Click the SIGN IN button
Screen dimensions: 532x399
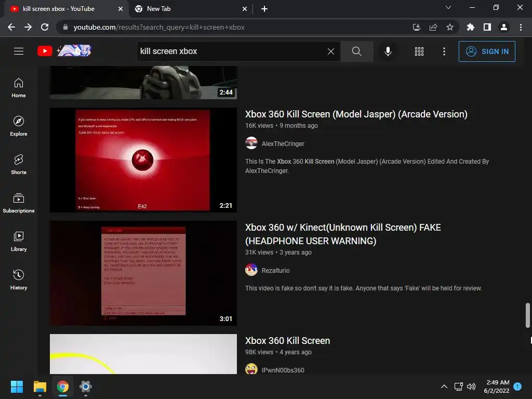point(487,51)
